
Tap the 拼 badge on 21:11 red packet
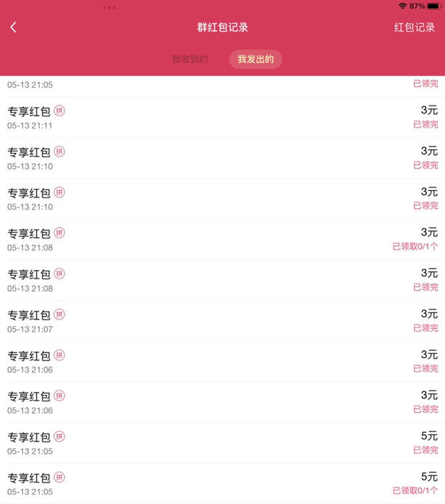click(x=59, y=111)
